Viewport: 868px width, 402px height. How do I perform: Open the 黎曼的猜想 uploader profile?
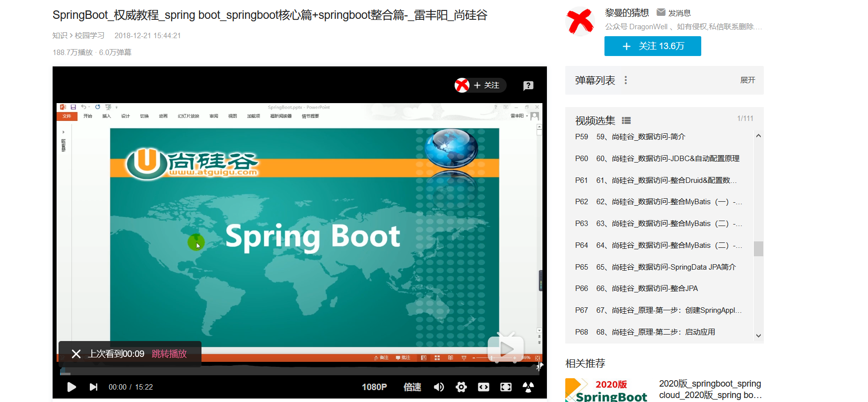click(627, 12)
